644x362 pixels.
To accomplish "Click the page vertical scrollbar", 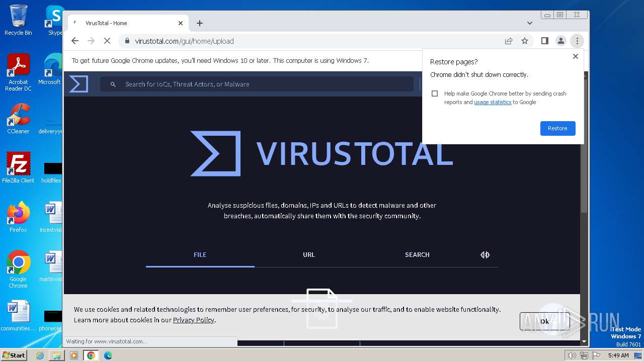I will point(584,146).
